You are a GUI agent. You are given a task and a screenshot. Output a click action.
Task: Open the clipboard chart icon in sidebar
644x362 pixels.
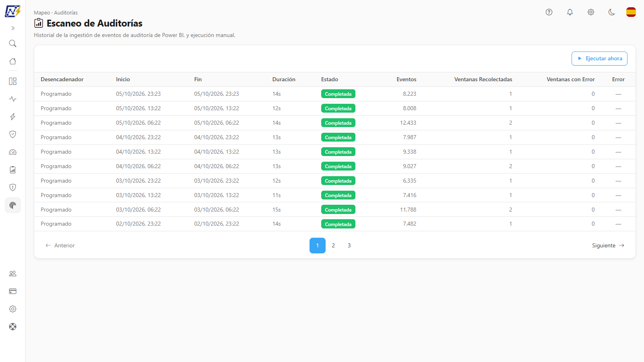[13, 170]
